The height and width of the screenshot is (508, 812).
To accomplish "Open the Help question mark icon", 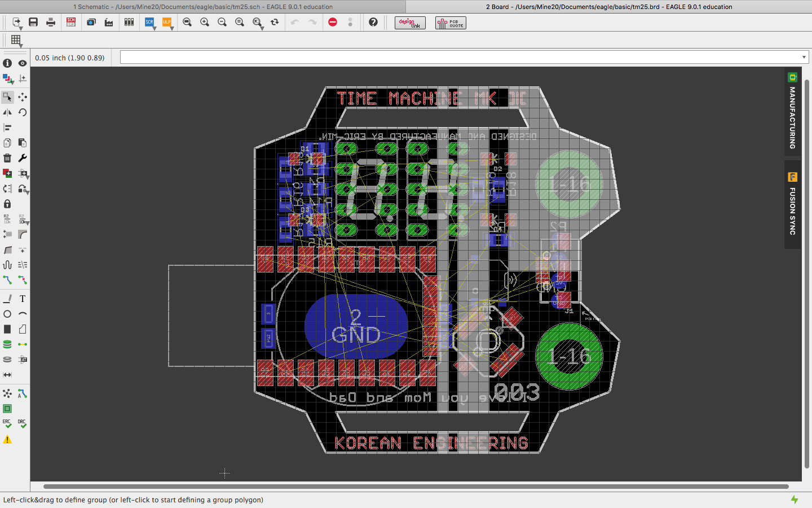I will pyautogui.click(x=373, y=22).
